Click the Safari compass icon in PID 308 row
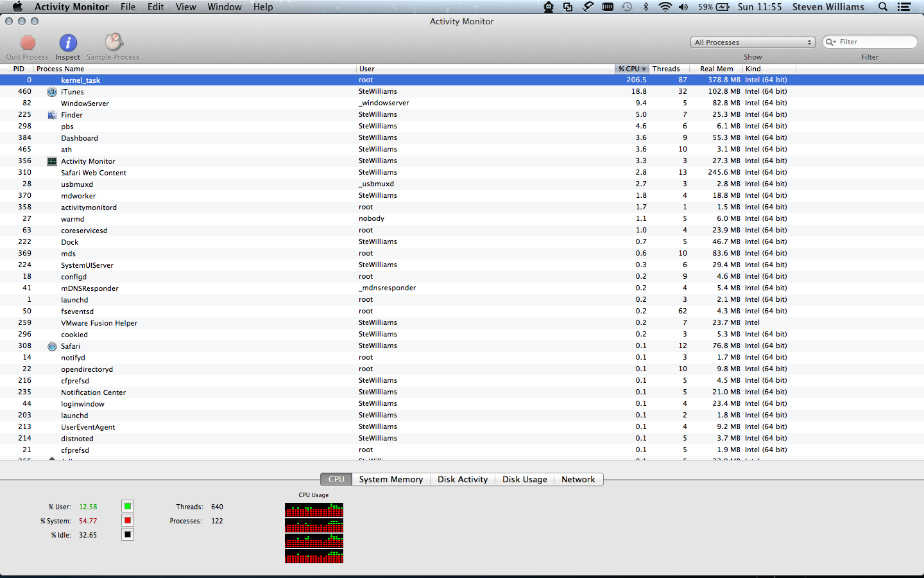Screen dimensions: 924x578 tap(52, 346)
